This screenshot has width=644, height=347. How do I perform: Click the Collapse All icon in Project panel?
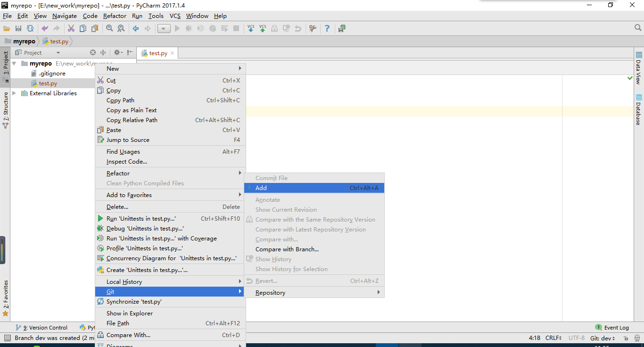point(103,52)
